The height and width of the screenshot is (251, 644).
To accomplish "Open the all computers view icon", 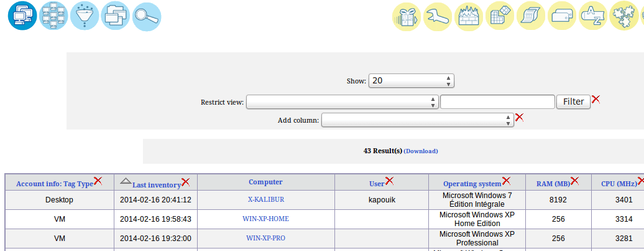I will click(22, 16).
